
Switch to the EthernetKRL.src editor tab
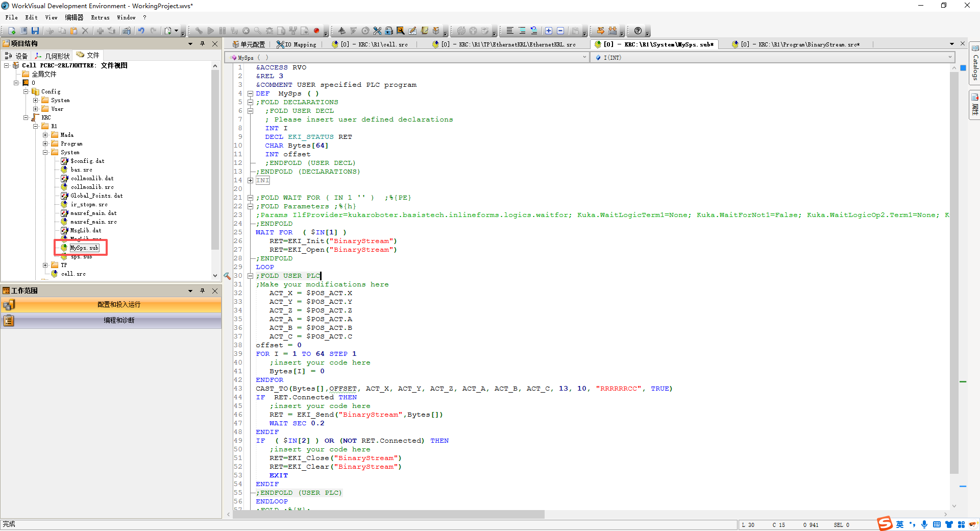[504, 44]
